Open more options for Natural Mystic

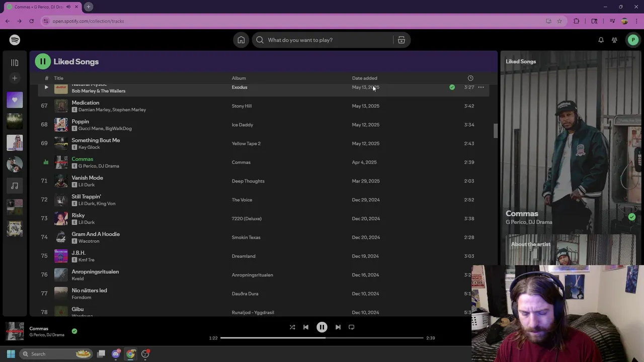tap(481, 87)
